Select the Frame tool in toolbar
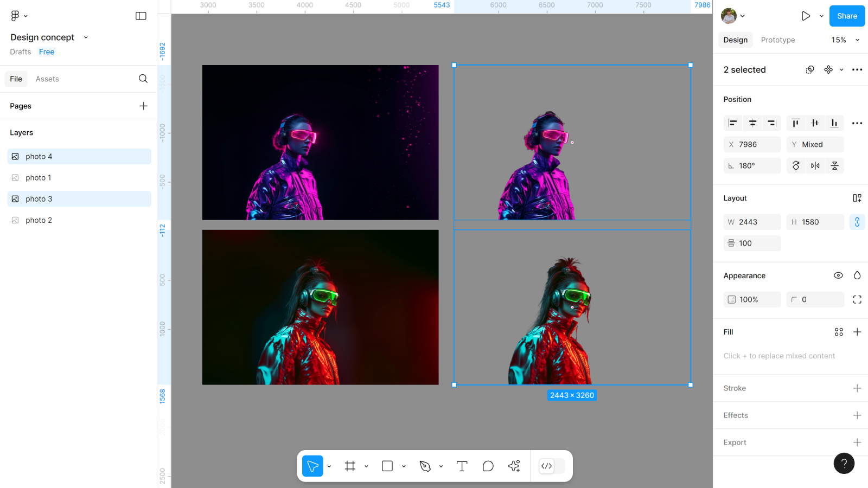The width and height of the screenshot is (868, 488). coord(350,466)
